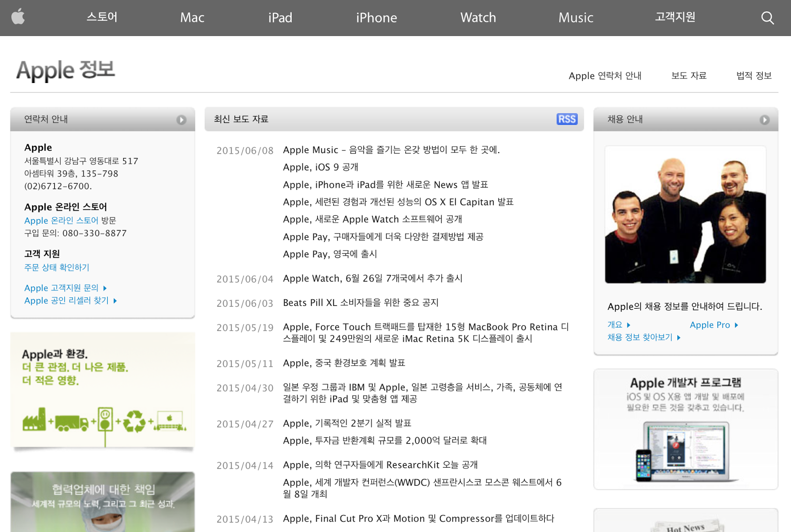
Task: Click the Apple employees group photo
Action: (685, 214)
